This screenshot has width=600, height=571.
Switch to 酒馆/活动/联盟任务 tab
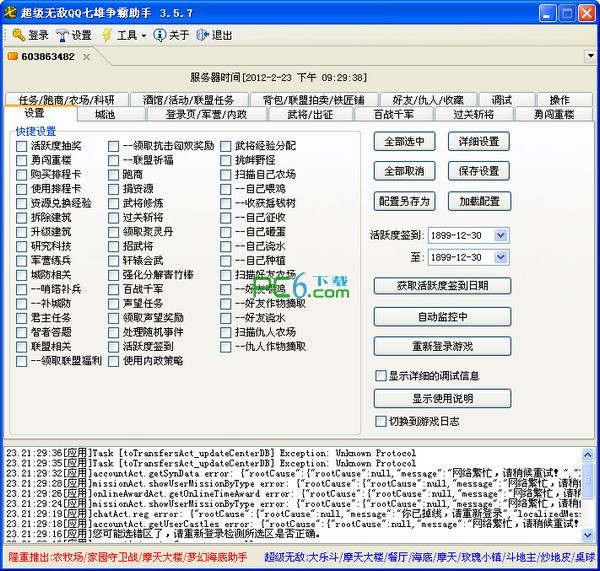click(x=188, y=100)
